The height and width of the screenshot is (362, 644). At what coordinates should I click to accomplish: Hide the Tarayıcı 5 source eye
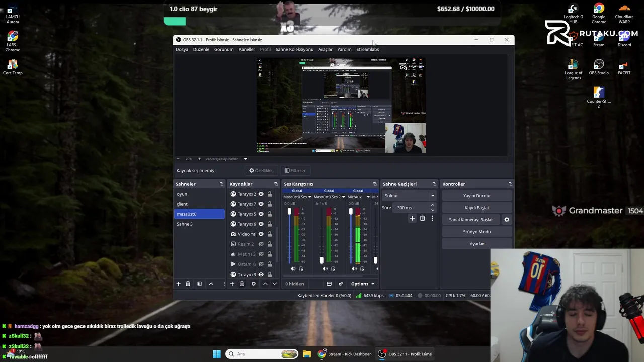pos(261,214)
